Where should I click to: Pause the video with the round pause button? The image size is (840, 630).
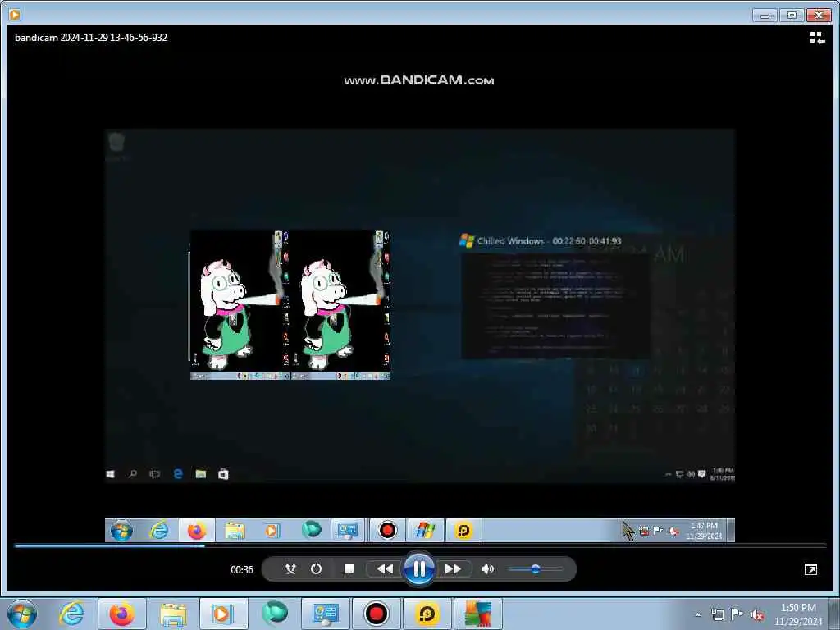(419, 568)
